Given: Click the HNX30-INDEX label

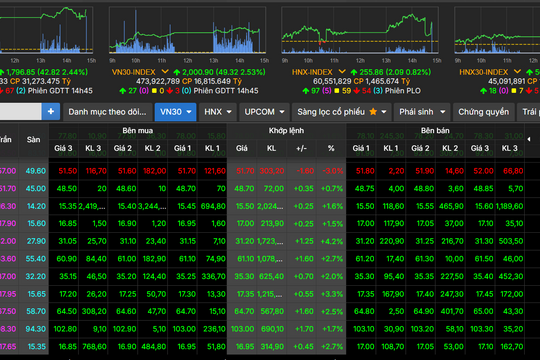Looking at the screenshot, I should (x=484, y=72).
